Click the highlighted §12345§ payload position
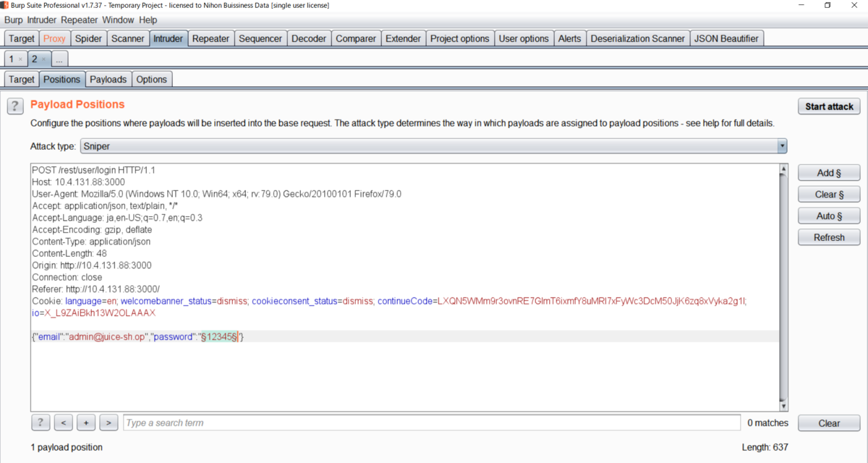 pyautogui.click(x=219, y=337)
